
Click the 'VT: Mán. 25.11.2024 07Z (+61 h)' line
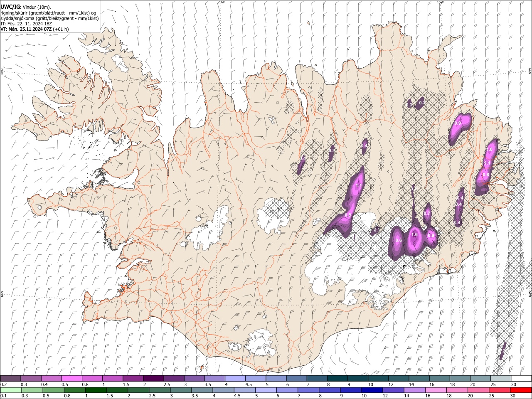tap(34, 29)
